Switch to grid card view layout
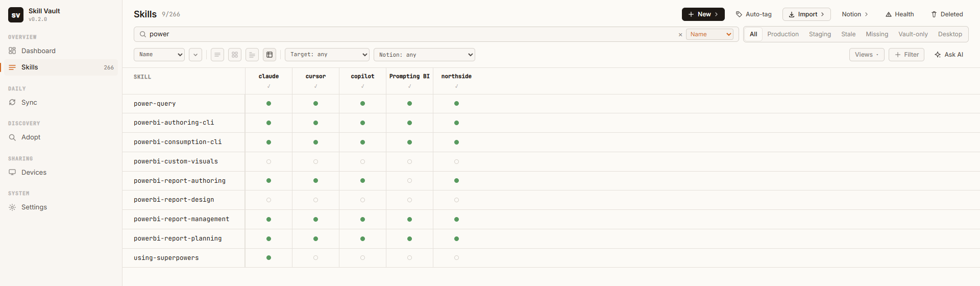This screenshot has height=286, width=980. (235, 55)
